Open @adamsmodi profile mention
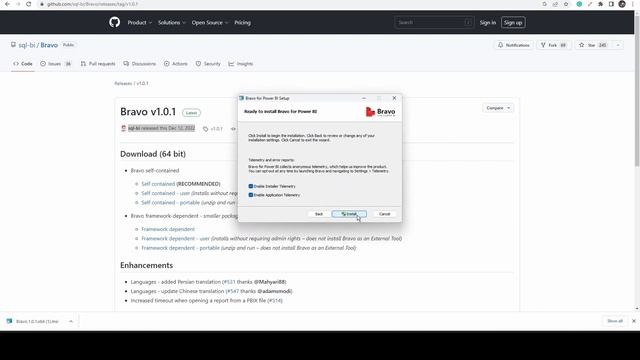Image resolution: width=640 pixels, height=360 pixels. (275, 291)
